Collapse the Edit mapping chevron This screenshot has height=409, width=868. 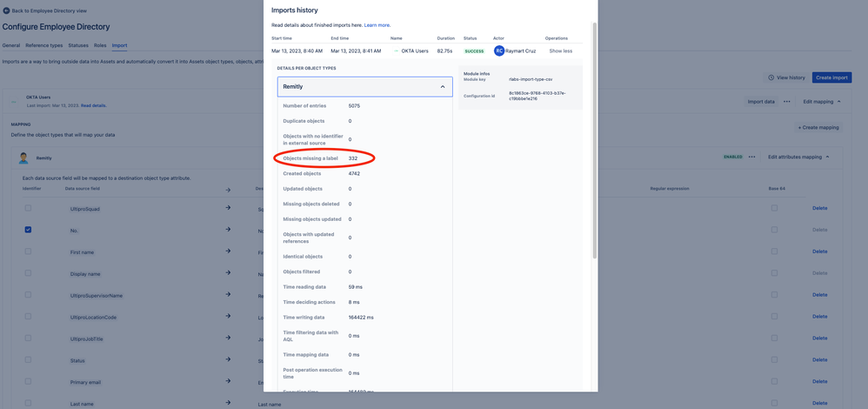tap(839, 102)
